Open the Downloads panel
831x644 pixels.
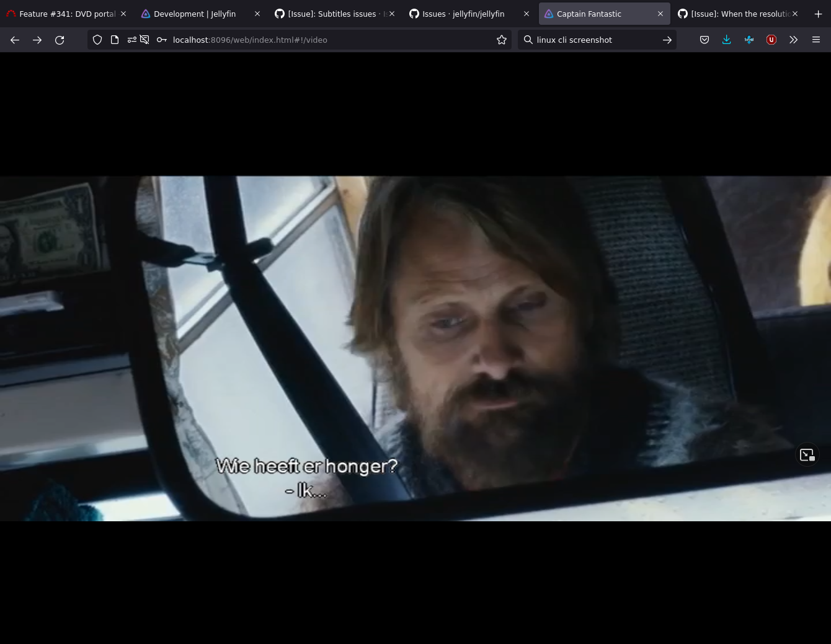pyautogui.click(x=727, y=40)
